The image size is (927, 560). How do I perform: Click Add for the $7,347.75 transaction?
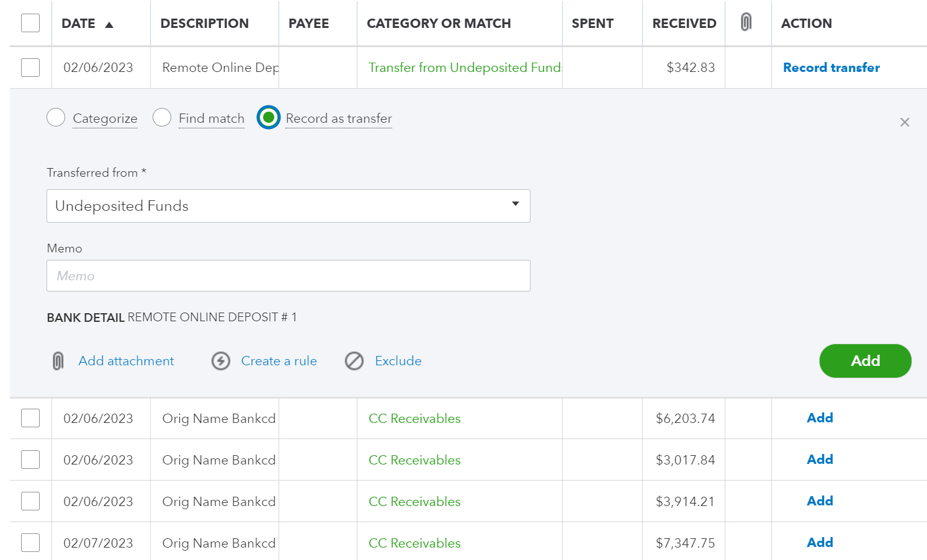(820, 543)
